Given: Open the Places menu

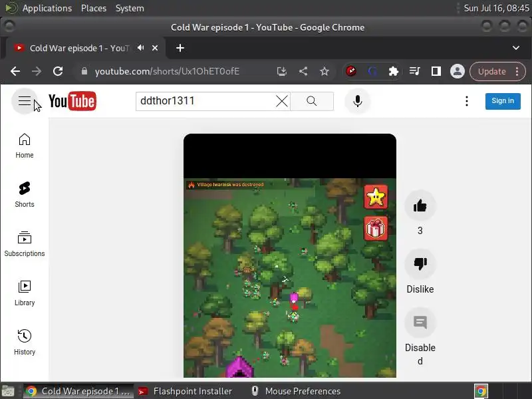Looking at the screenshot, I should (94, 8).
